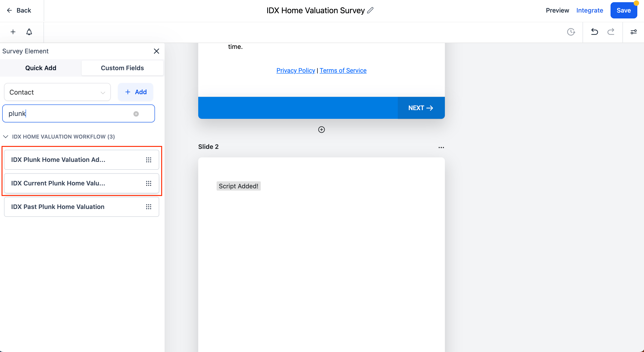644x352 pixels.
Task: Open the Privacy Policy link
Action: coord(296,70)
